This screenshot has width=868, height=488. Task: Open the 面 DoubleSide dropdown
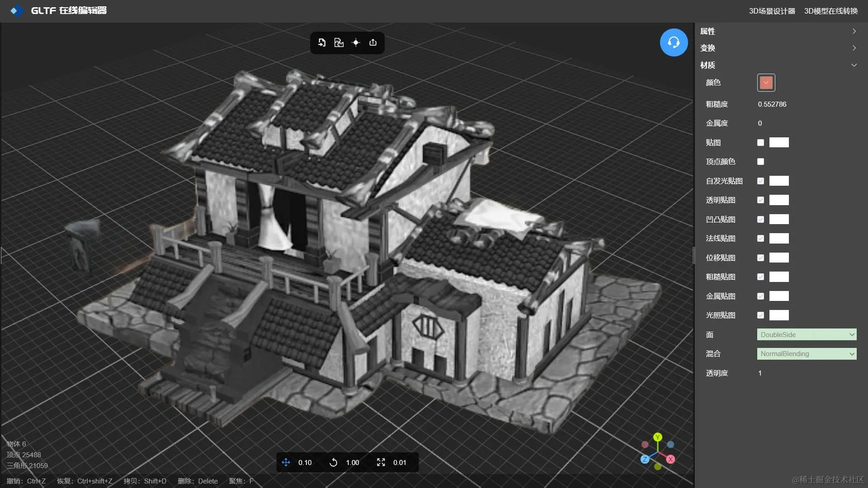pos(807,335)
